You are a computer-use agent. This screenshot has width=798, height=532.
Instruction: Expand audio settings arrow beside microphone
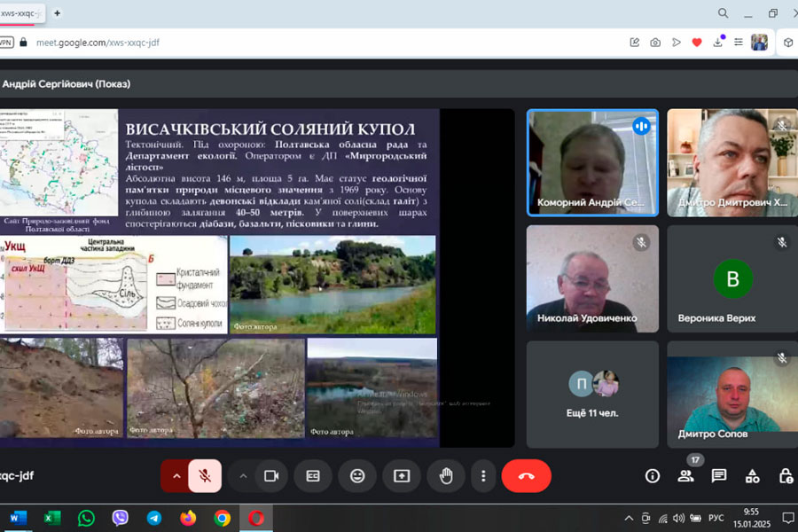coord(176,476)
